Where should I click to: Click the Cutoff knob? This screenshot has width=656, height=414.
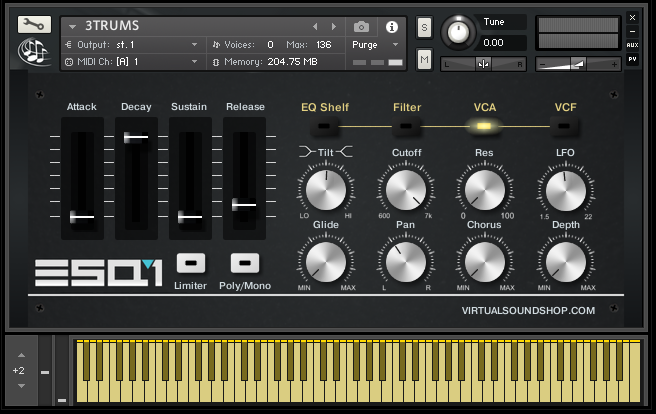(405, 189)
